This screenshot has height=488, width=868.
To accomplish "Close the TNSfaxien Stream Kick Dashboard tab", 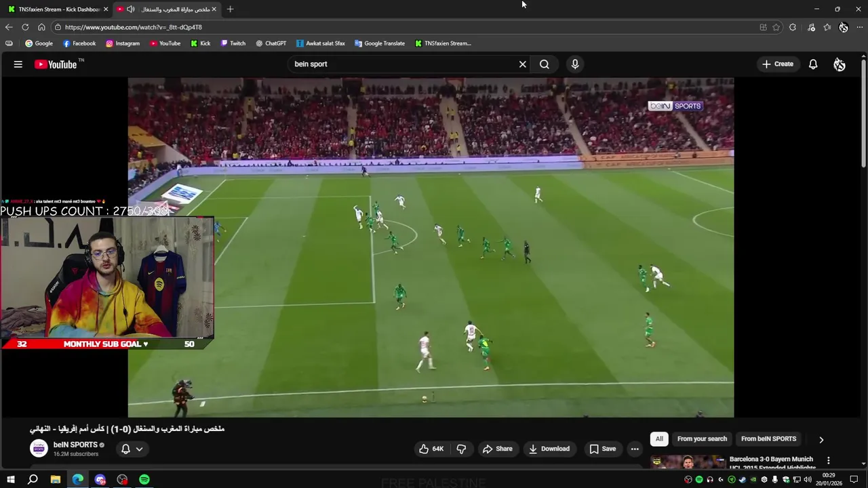I will tap(105, 9).
